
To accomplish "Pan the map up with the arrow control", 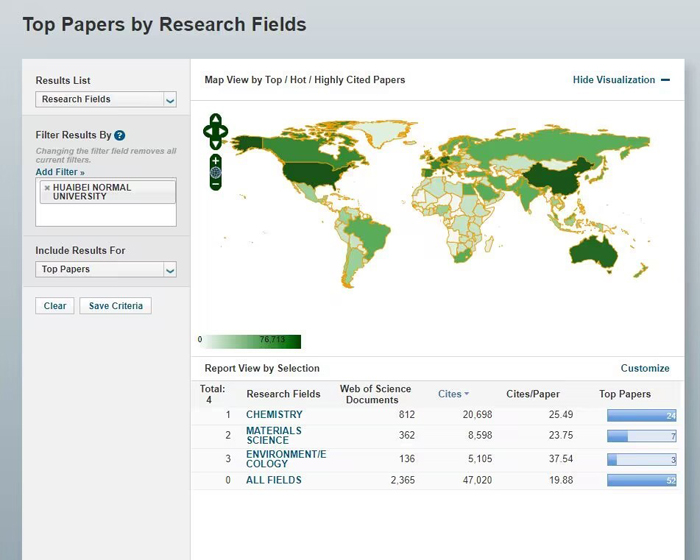I will click(x=215, y=119).
